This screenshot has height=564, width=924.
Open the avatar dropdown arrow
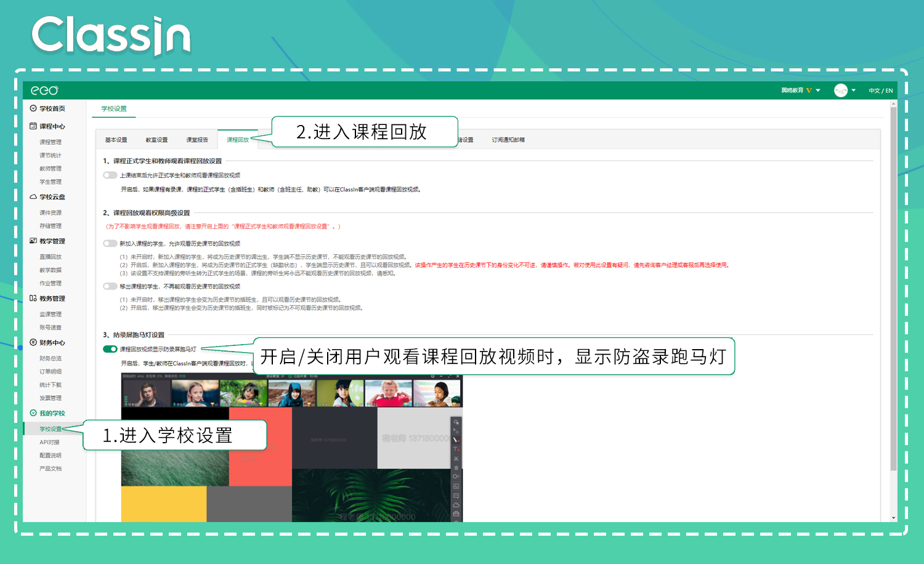[854, 91]
